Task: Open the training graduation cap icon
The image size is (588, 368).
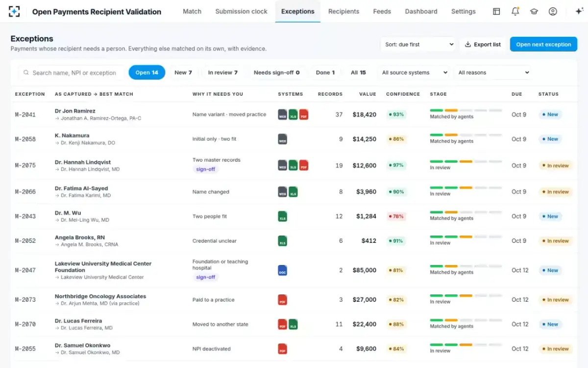Action: pyautogui.click(x=534, y=11)
